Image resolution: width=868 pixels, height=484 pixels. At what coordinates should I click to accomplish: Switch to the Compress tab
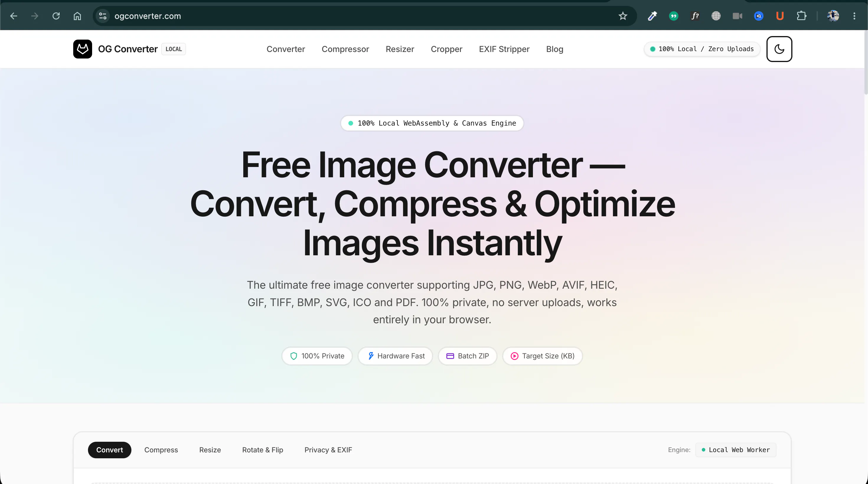[161, 450]
